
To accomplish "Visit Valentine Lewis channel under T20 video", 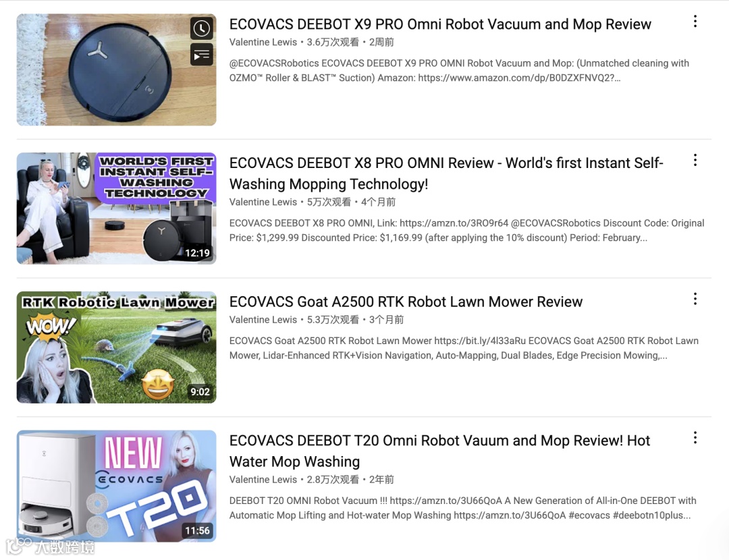I will (263, 480).
